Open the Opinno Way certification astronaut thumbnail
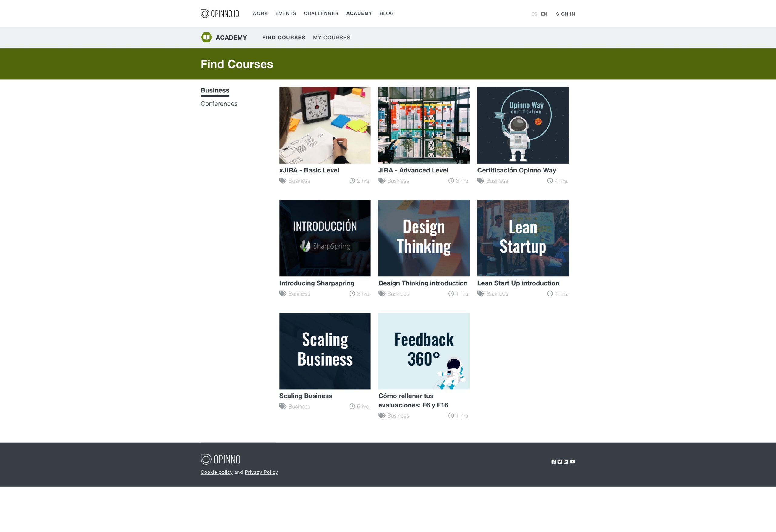776x532 pixels. click(523, 125)
